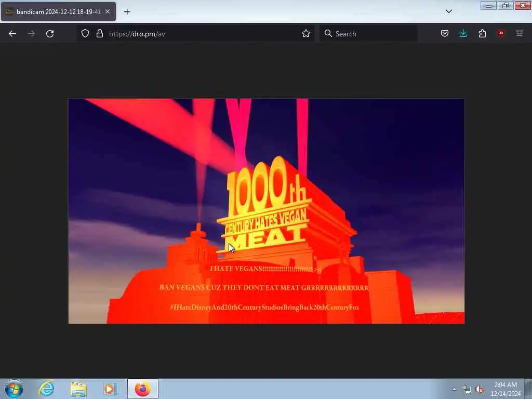Open Windows Media Player from taskbar
This screenshot has height=399, width=532.
110,389
